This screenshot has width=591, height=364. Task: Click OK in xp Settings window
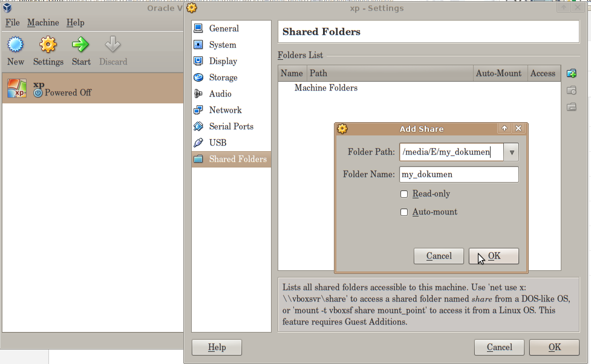(x=554, y=347)
